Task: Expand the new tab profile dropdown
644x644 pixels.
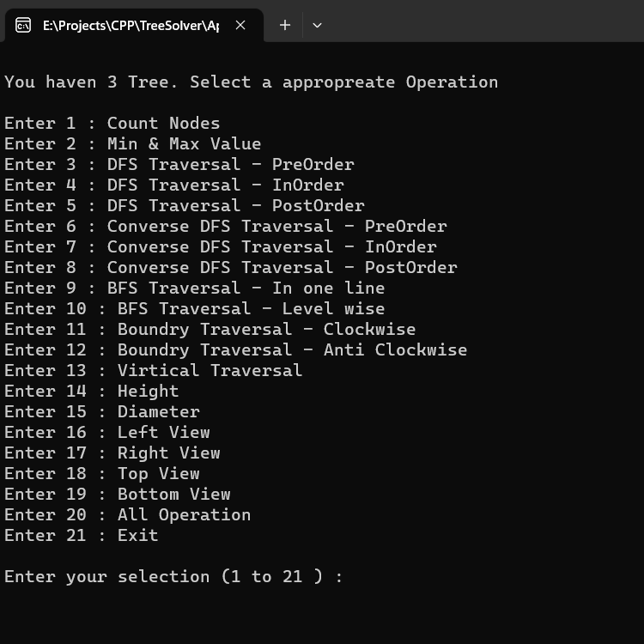Action: 317,26
